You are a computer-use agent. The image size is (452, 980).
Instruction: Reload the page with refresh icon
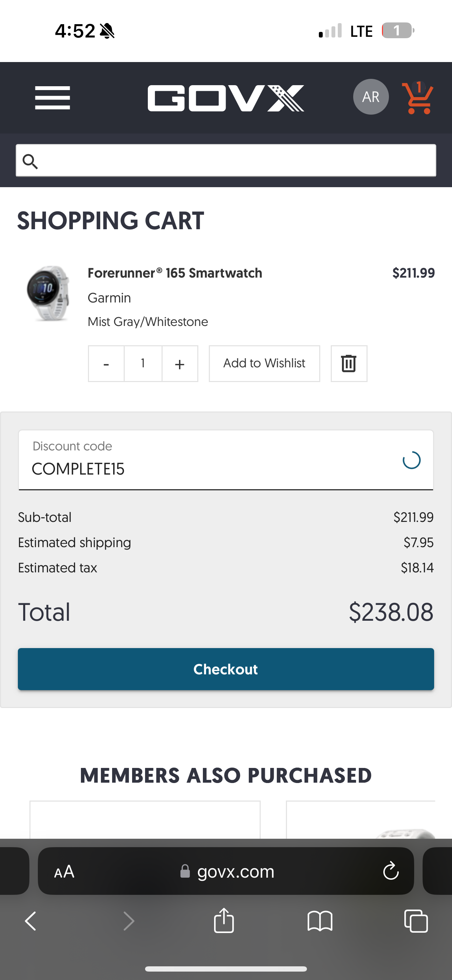tap(391, 872)
